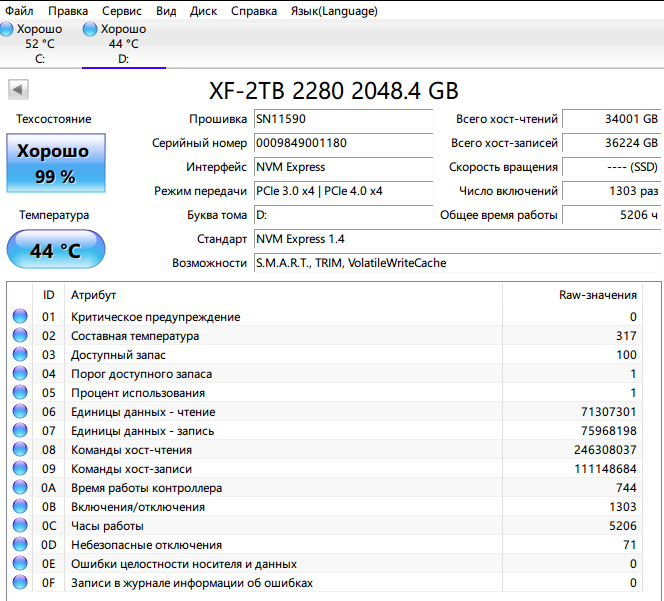Select row Составная температура
This screenshot has width=664, height=601.
coord(325,335)
